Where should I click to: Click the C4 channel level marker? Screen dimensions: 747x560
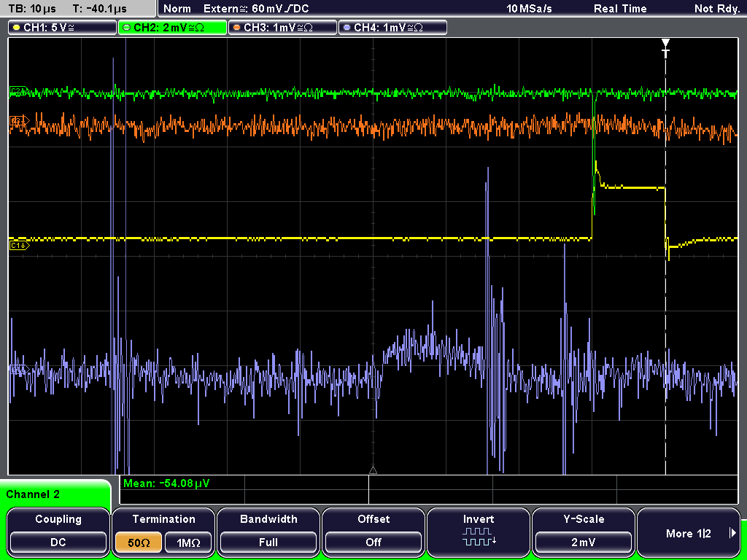tap(19, 370)
